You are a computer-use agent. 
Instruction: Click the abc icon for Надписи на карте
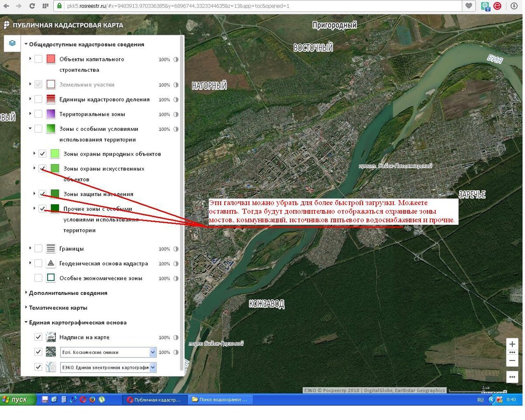pos(51,337)
